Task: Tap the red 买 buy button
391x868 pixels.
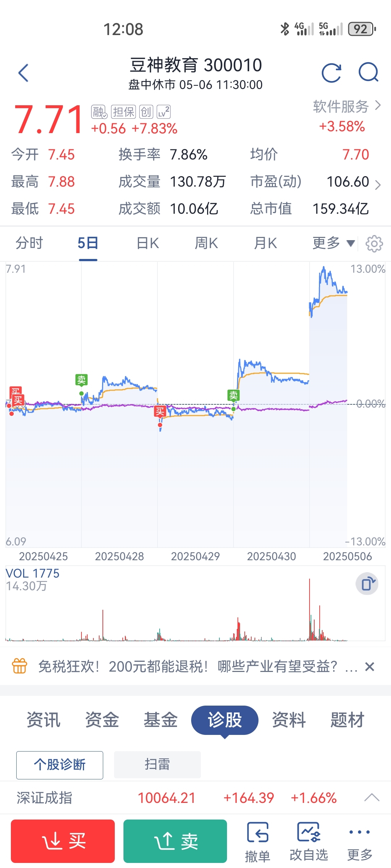Action: (63, 841)
